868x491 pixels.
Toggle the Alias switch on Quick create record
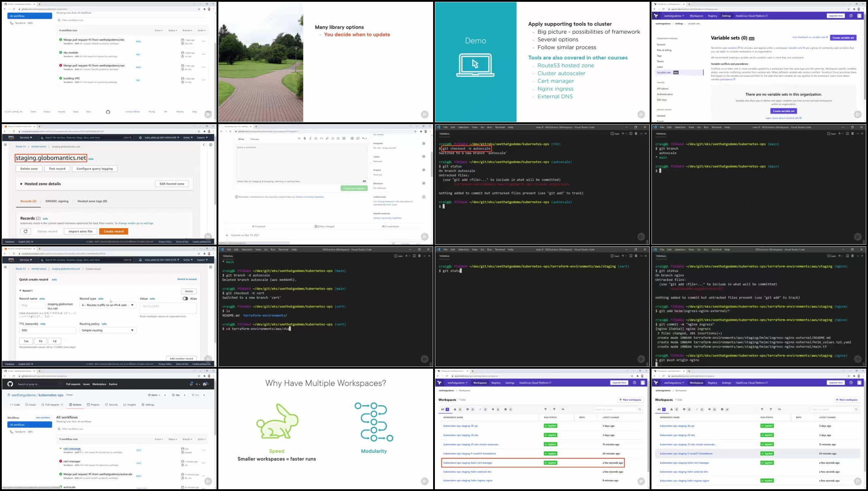[x=185, y=299]
